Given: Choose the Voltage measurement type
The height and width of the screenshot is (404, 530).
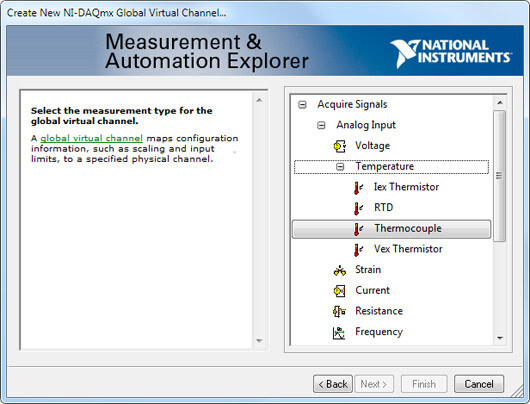Looking at the screenshot, I should coord(372,146).
